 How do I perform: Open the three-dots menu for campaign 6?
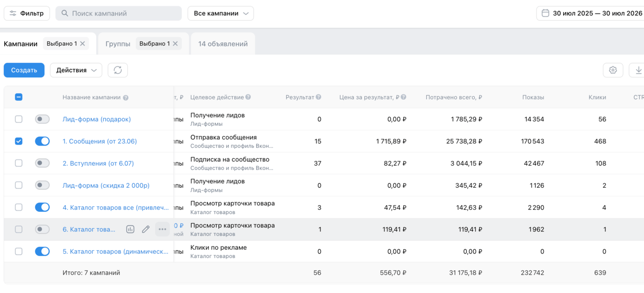tap(162, 230)
